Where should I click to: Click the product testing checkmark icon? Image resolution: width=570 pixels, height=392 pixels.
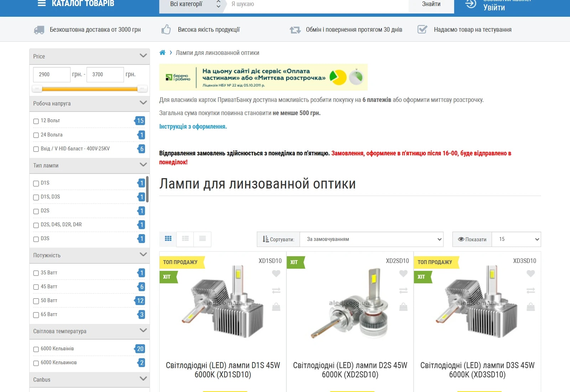422,29
